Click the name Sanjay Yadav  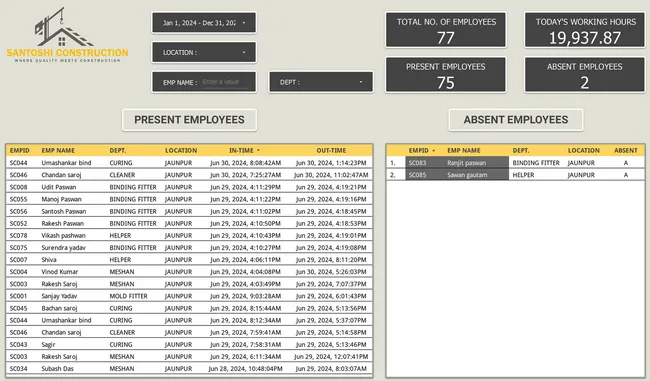click(59, 296)
